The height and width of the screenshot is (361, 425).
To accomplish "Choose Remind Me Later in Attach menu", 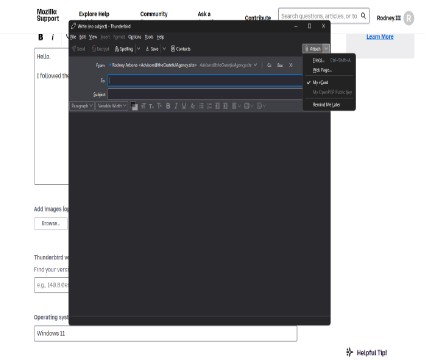I will [329, 105].
